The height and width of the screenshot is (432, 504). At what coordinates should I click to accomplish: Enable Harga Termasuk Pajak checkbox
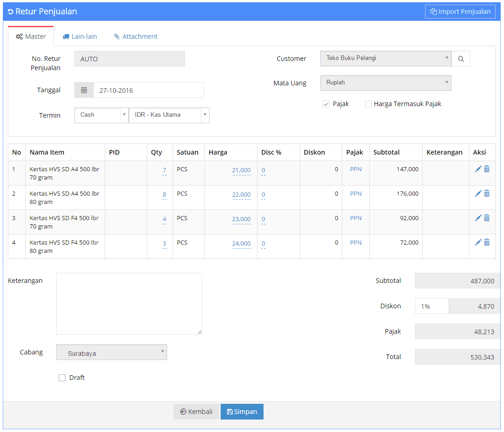coord(368,104)
